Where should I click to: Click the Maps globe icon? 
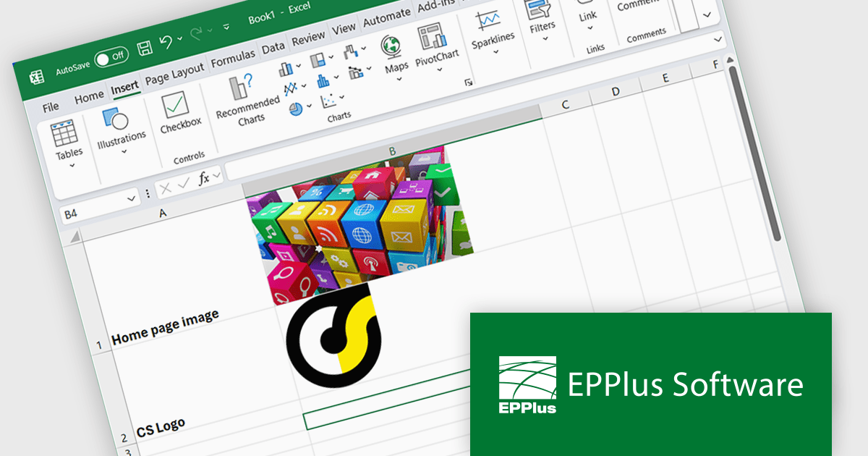coord(391,46)
